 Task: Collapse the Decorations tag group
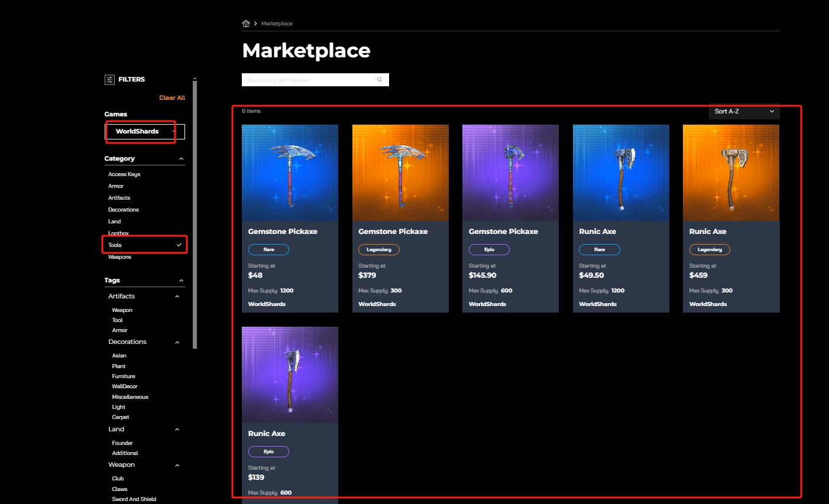click(177, 343)
